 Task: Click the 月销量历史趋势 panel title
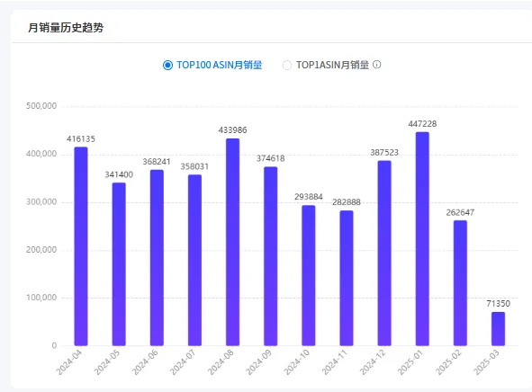tap(66, 28)
